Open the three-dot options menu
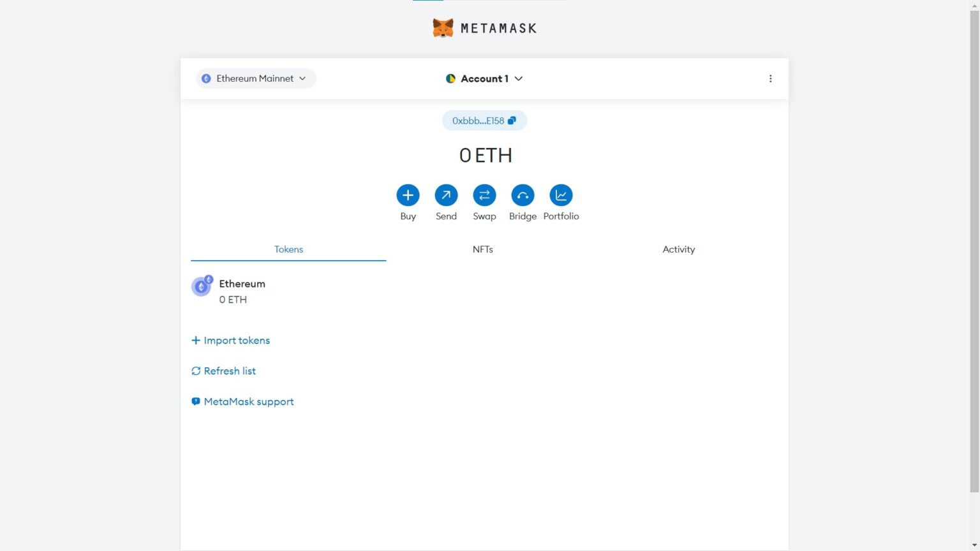The width and height of the screenshot is (980, 551). tap(771, 78)
